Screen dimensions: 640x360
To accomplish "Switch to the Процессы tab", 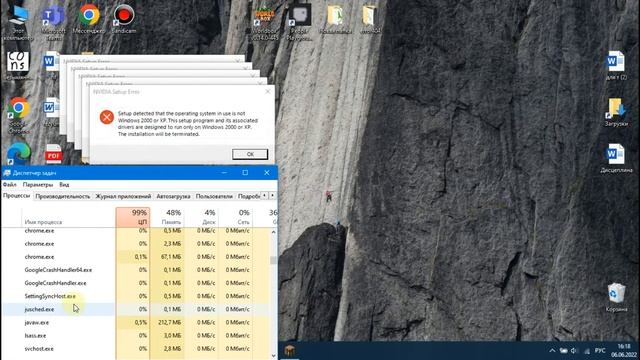I will (x=17, y=196).
